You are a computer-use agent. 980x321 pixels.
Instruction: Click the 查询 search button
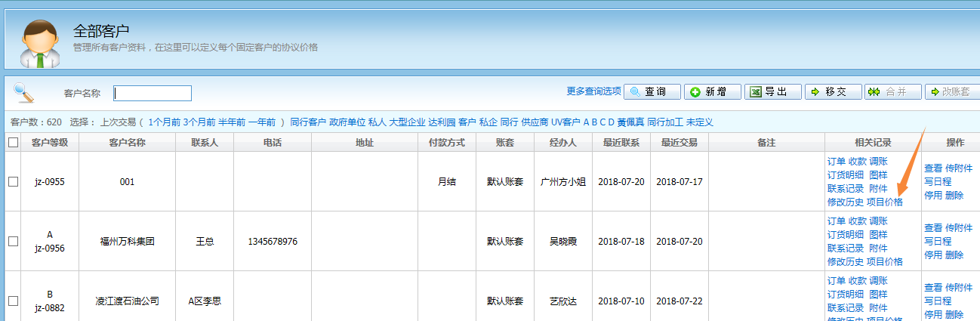(651, 91)
